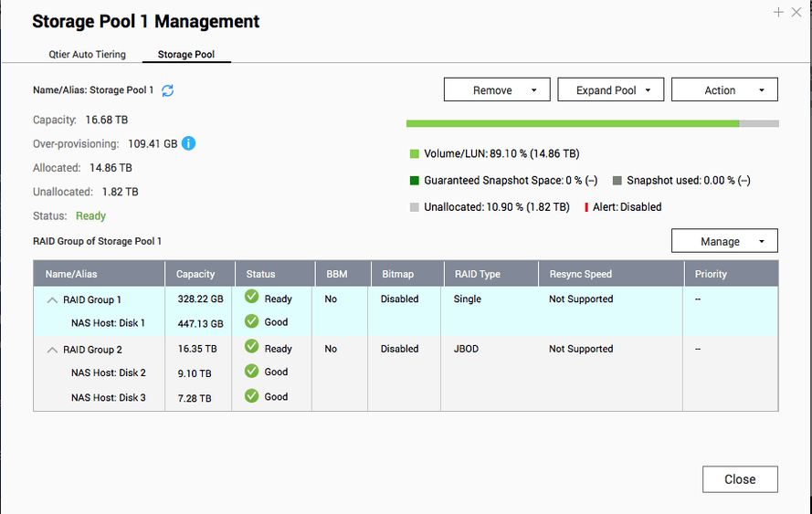Click the 1.82 TB Unallocated value on left
This screenshot has height=514, width=812.
click(121, 192)
